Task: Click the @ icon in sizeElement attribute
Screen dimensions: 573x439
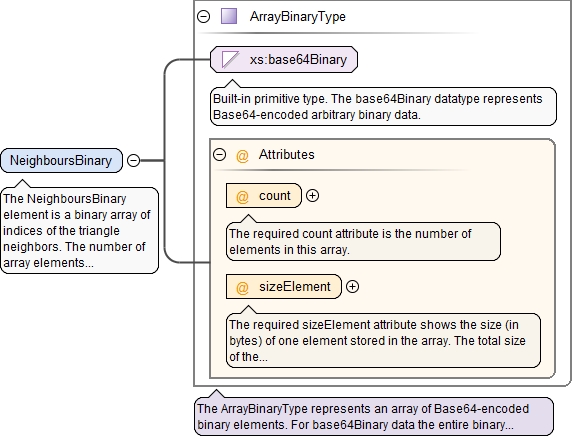Action: [x=242, y=287]
